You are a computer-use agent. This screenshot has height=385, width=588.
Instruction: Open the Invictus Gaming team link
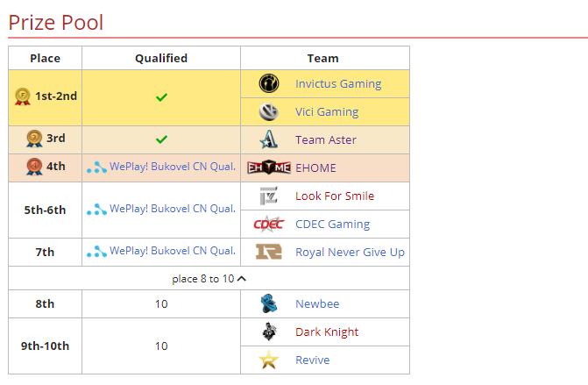pos(338,84)
